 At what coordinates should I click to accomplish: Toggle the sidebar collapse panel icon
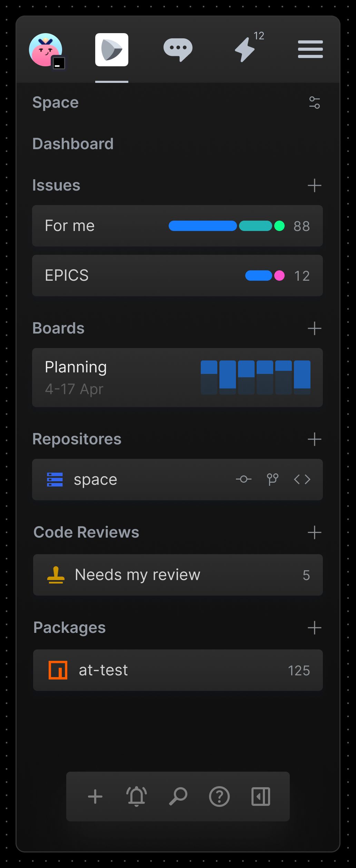[x=261, y=797]
